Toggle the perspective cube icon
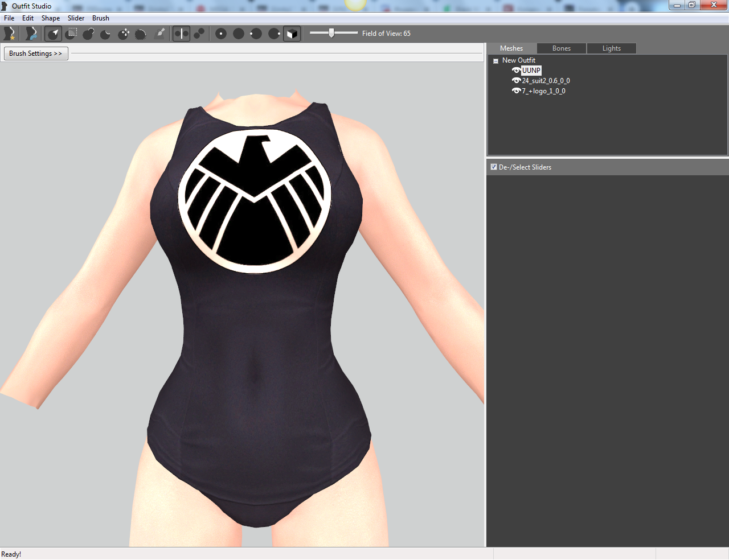 pyautogui.click(x=292, y=34)
